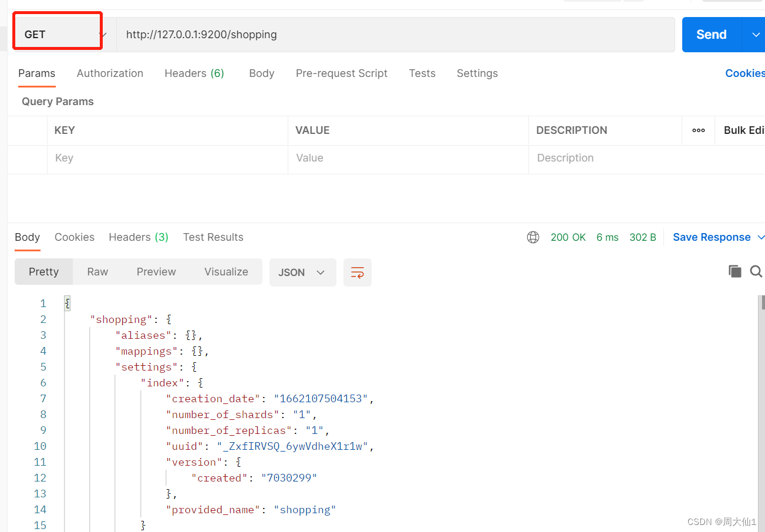The width and height of the screenshot is (765, 532).
Task: Click the KEY column header
Action: pos(65,130)
